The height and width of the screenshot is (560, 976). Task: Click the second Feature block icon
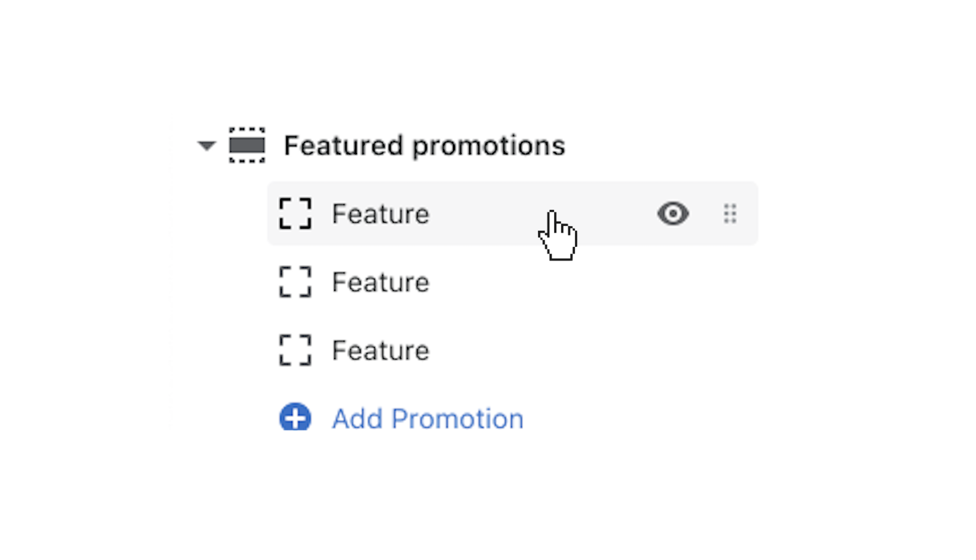coord(295,282)
